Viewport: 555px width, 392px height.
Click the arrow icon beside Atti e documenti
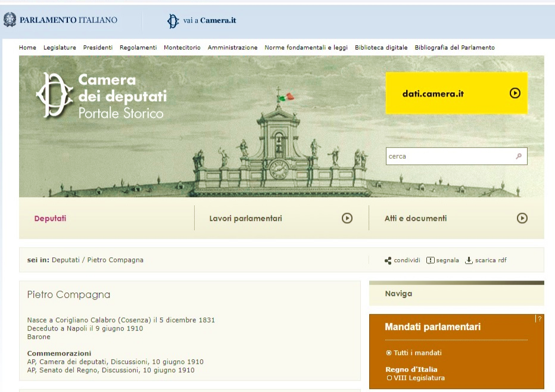click(522, 218)
